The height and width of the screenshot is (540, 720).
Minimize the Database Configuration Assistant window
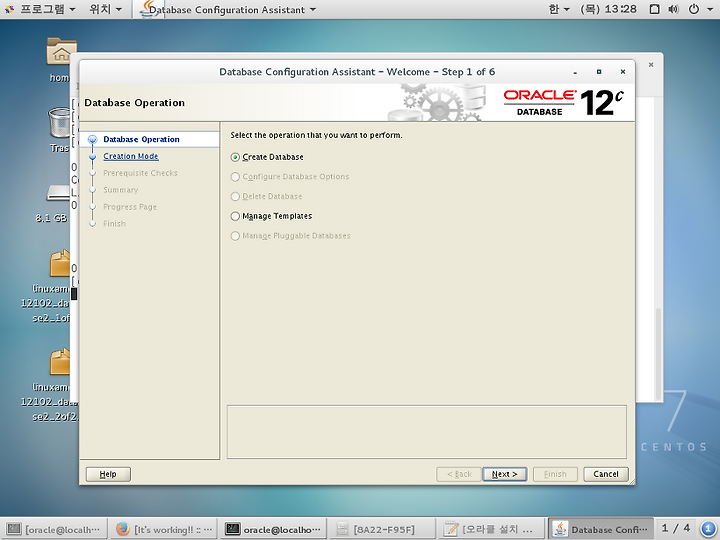[575, 72]
